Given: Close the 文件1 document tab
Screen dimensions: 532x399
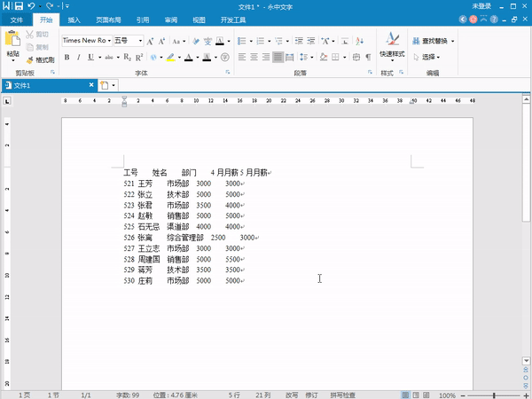Looking at the screenshot, I should pyautogui.click(x=91, y=85).
